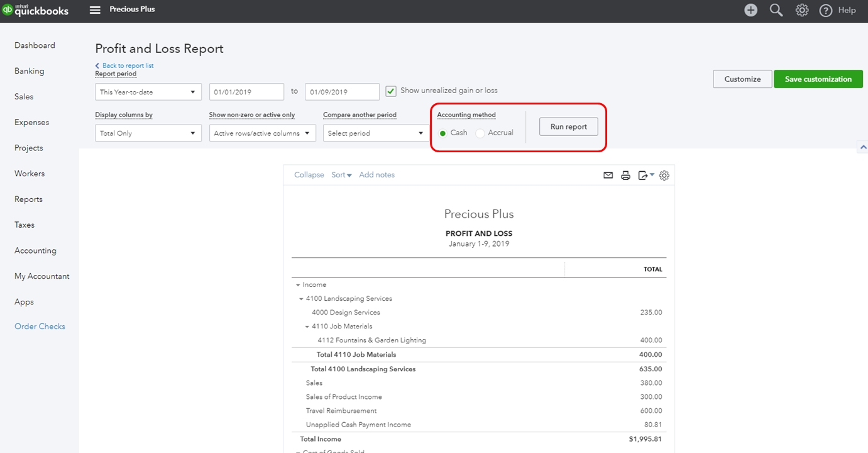Open Banking from the left navigation
Screen dimensions: 868x453
coord(29,71)
